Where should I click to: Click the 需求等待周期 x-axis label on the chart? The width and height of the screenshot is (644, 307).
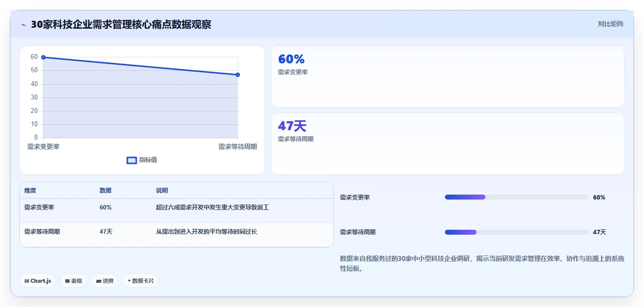point(238,147)
